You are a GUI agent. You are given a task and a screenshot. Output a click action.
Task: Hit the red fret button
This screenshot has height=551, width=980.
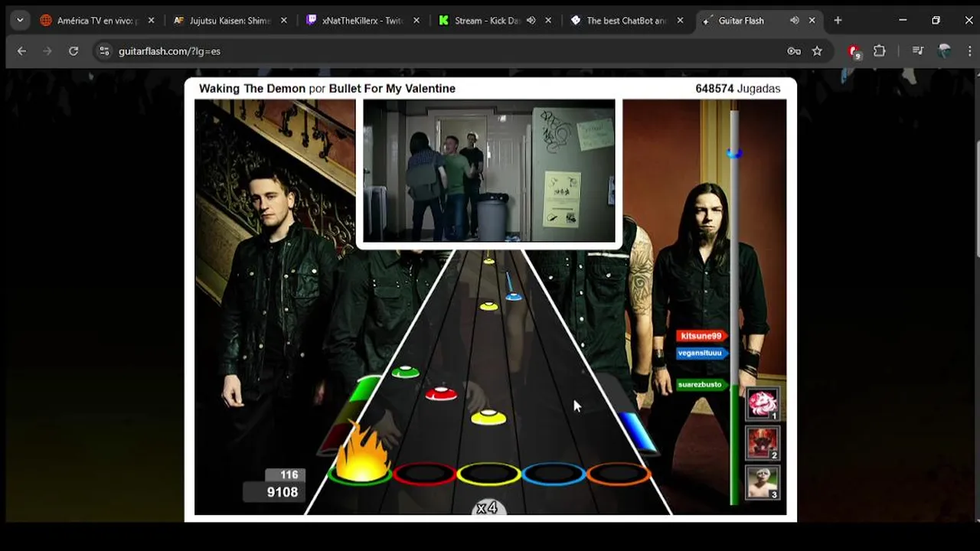tap(424, 474)
